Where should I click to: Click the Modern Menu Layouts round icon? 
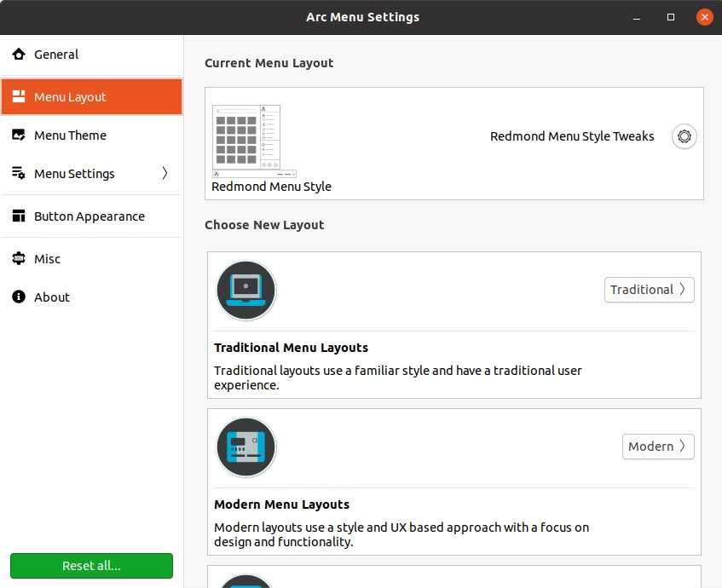point(246,447)
